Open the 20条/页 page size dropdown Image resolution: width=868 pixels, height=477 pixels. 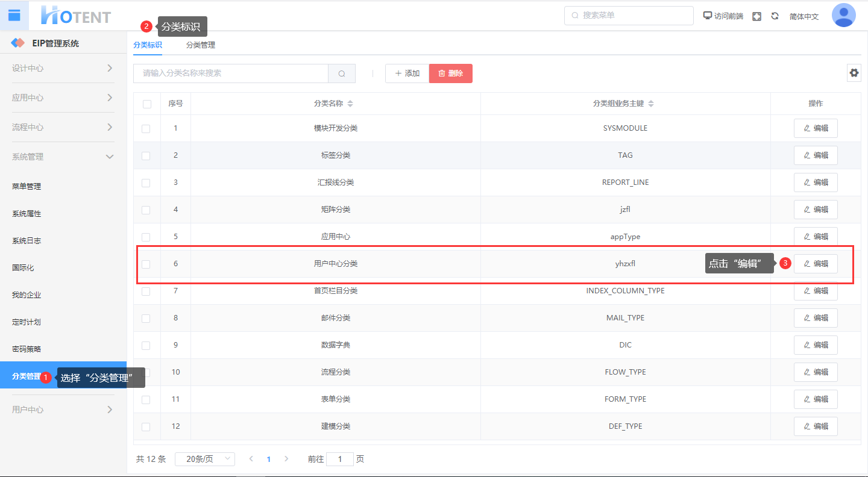[x=204, y=459]
